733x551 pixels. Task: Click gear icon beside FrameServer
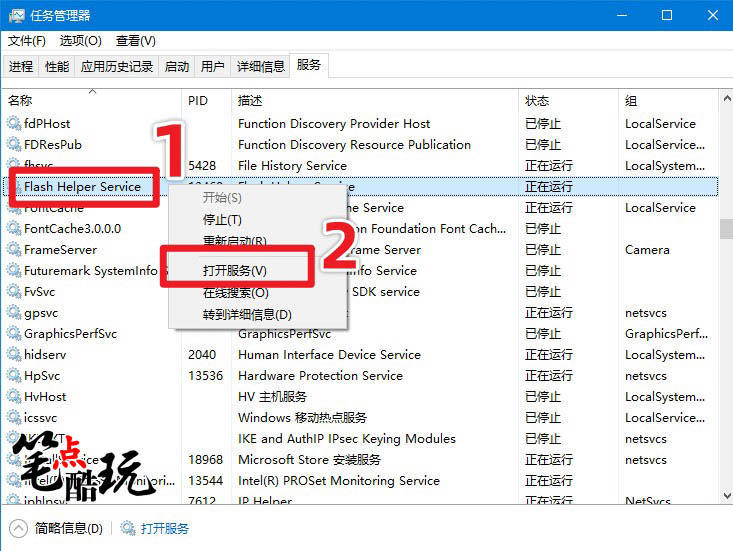click(x=14, y=250)
